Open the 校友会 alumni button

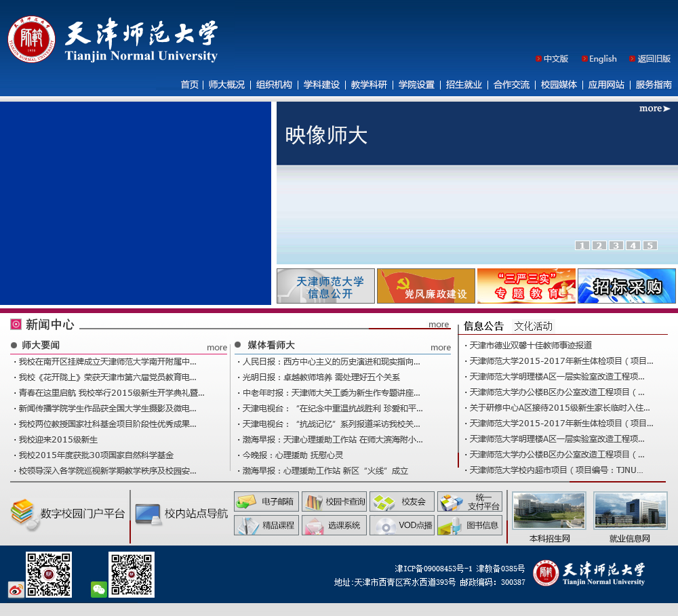402,501
